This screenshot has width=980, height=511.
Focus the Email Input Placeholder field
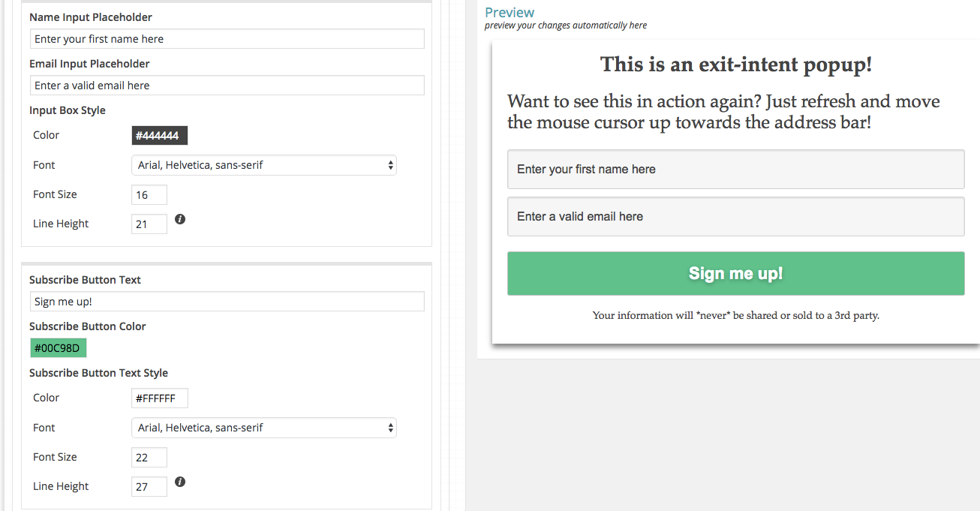coord(227,86)
